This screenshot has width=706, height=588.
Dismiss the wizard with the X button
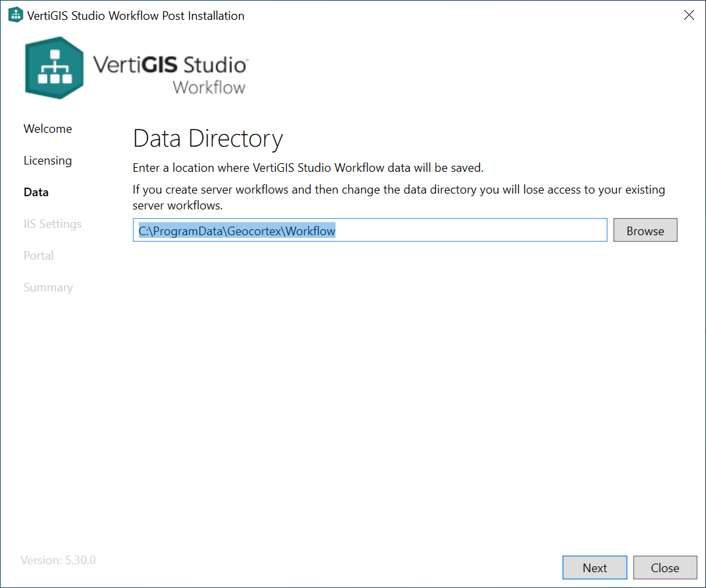pyautogui.click(x=689, y=15)
